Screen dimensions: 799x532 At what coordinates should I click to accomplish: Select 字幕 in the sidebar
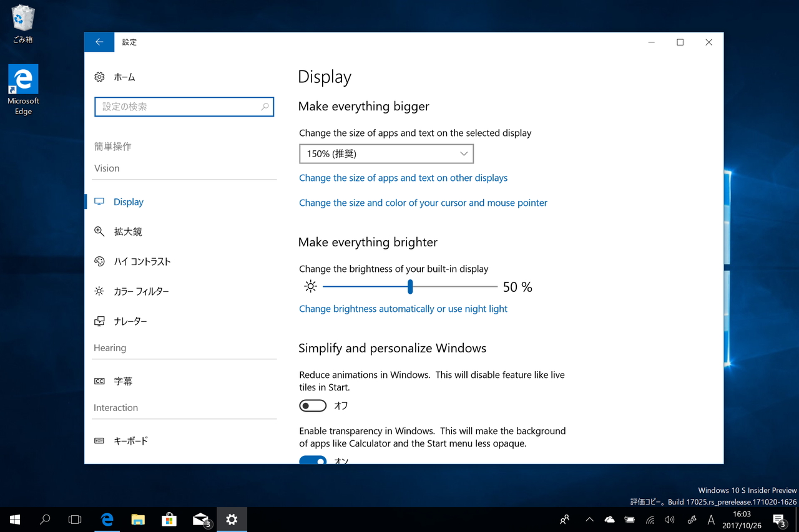point(123,381)
